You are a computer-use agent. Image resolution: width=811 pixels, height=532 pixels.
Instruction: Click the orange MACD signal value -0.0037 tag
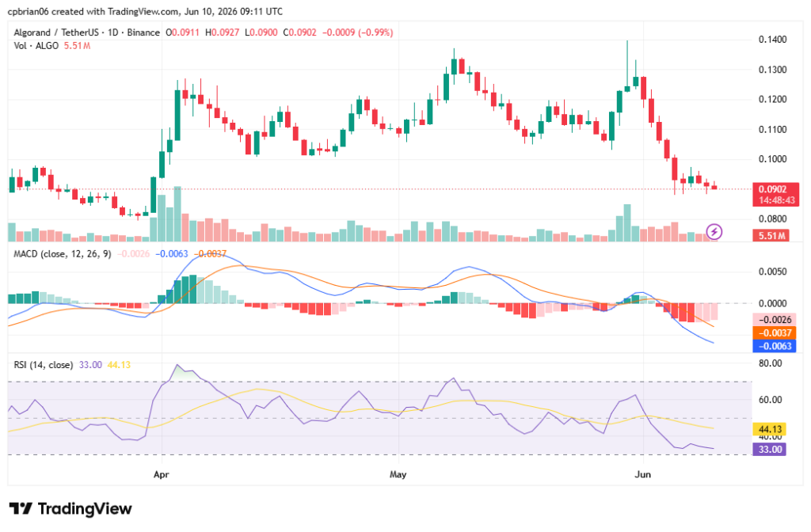[x=774, y=333]
